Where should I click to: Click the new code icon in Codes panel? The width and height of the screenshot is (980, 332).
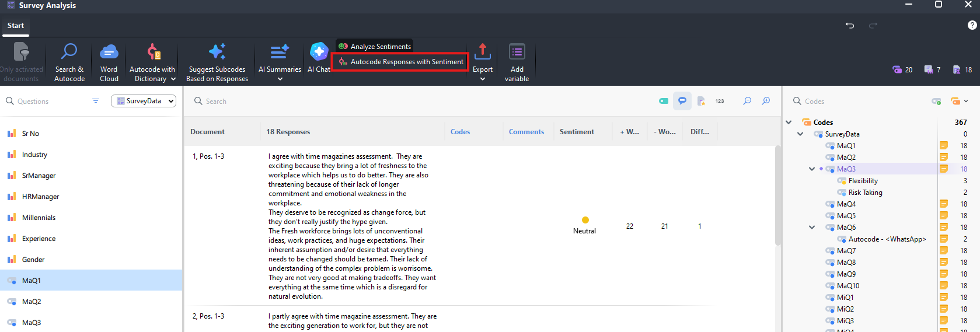936,101
